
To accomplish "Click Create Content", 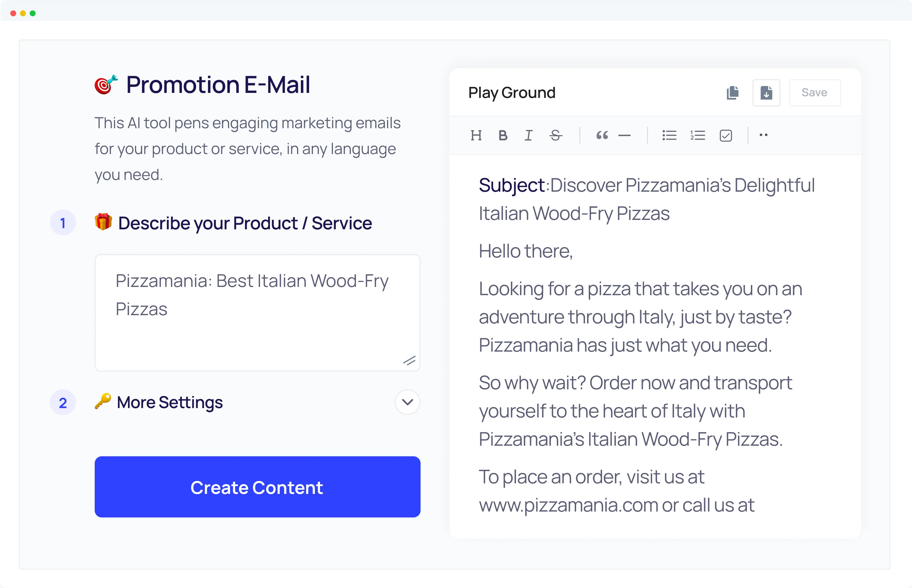I will click(x=257, y=487).
